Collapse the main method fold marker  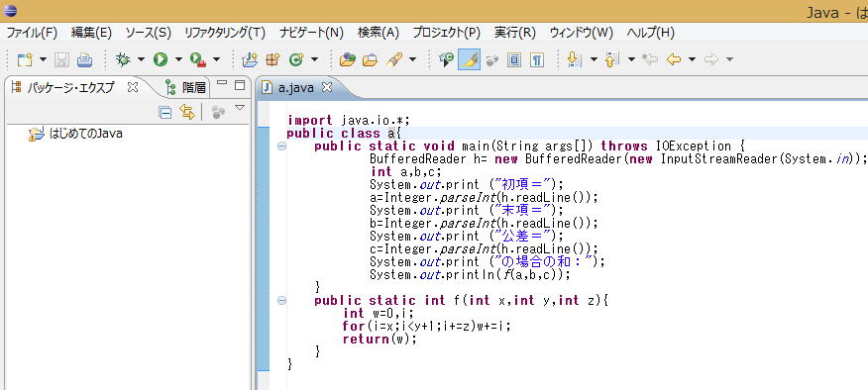point(281,146)
